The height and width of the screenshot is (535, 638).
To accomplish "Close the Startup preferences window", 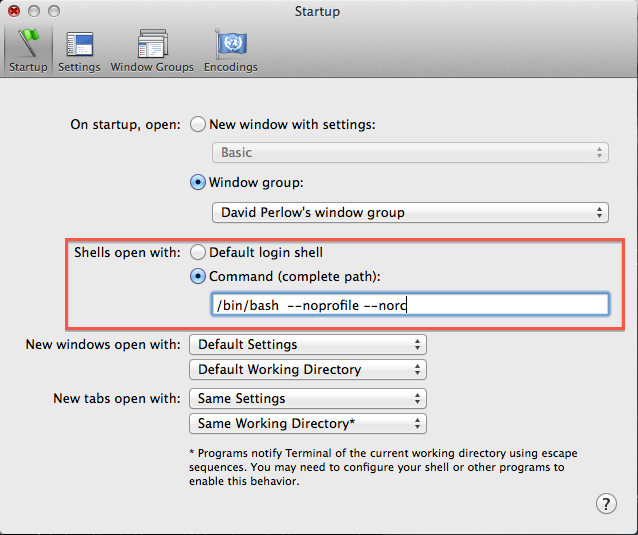I will 14,11.
